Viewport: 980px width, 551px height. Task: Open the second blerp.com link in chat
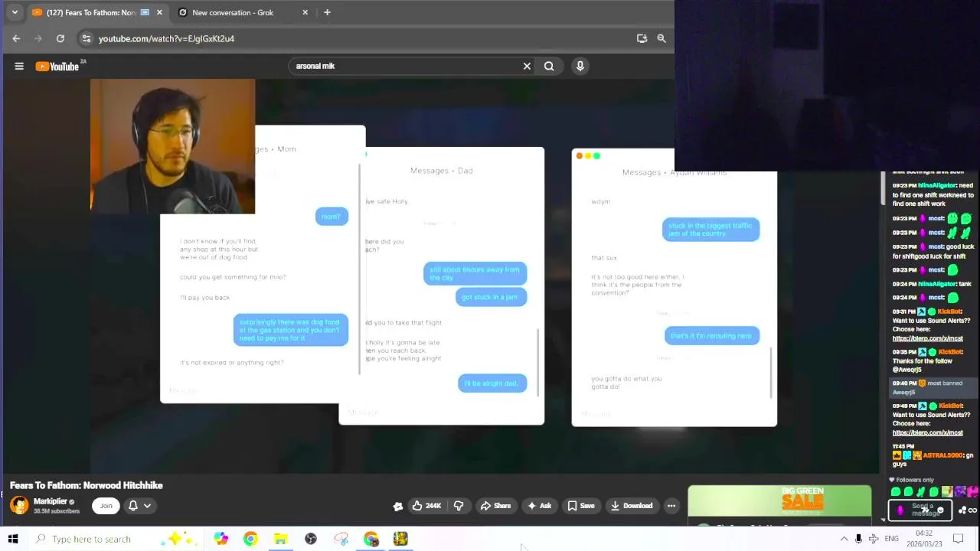pos(927,432)
